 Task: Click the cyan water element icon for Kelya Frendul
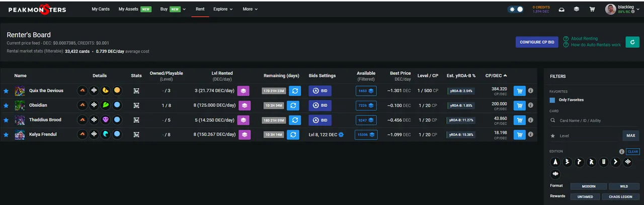pyautogui.click(x=105, y=134)
